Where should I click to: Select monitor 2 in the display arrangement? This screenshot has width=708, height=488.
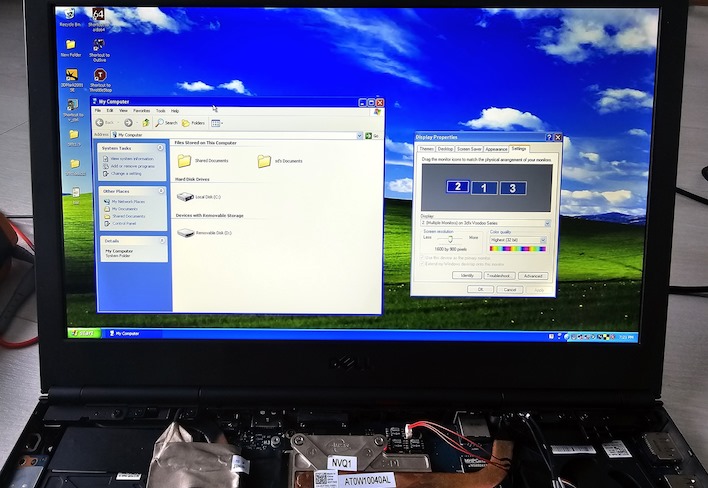pyautogui.click(x=458, y=186)
